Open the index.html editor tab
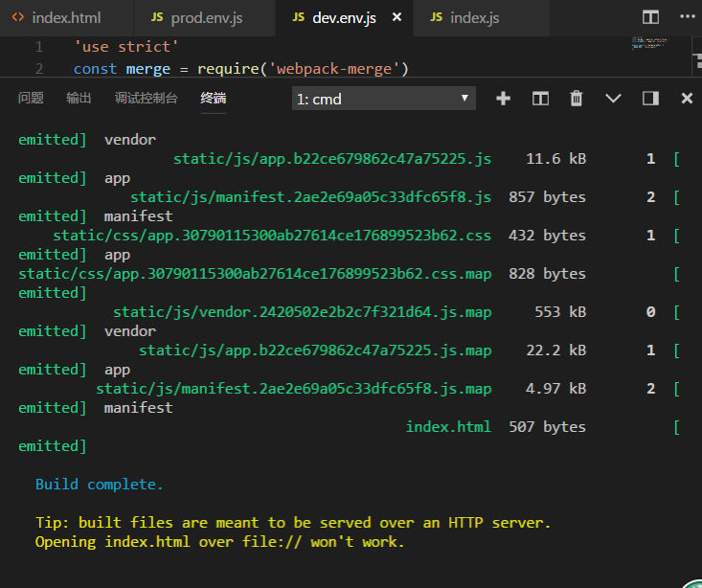 66,18
